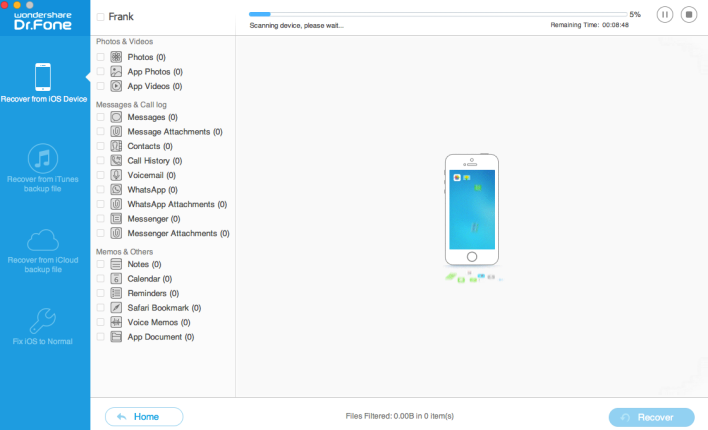Tick the App Photos checkbox
Image resolution: width=708 pixels, height=430 pixels.
point(100,71)
